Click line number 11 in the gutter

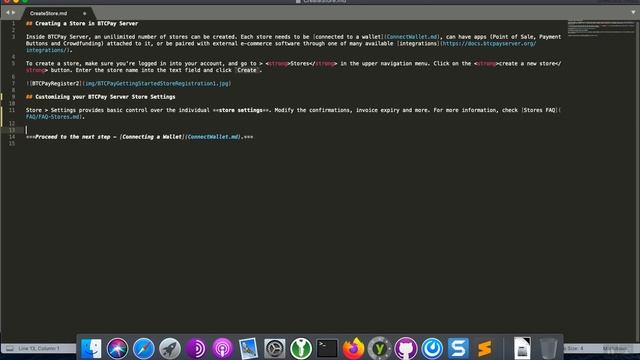(x=12, y=110)
